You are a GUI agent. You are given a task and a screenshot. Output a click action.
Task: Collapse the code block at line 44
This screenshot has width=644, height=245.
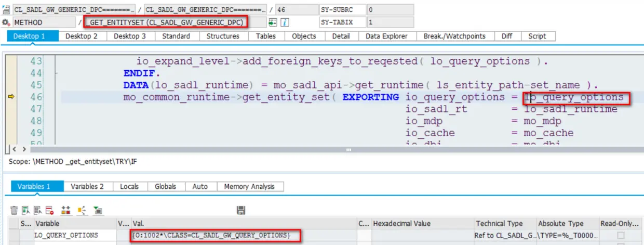[56, 73]
